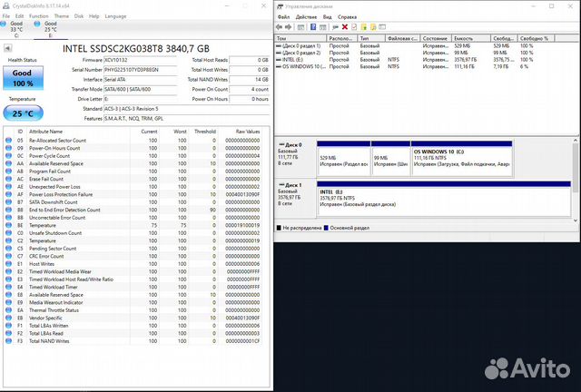Click status icon of Total LBAs Written
Image resolution: width=581 pixels, height=392 pixels.
8,326
